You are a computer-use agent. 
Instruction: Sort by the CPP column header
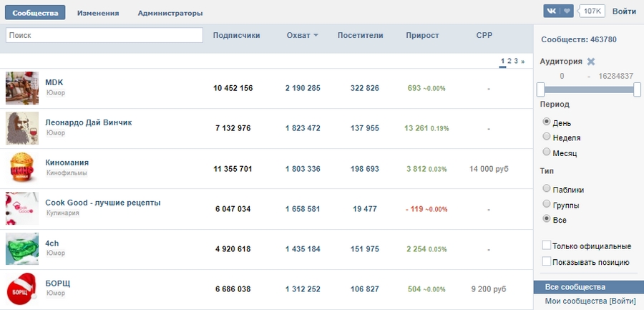[x=484, y=35]
